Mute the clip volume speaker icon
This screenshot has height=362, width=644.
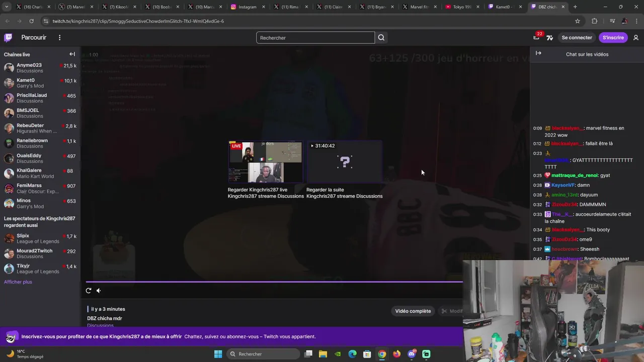99,291
